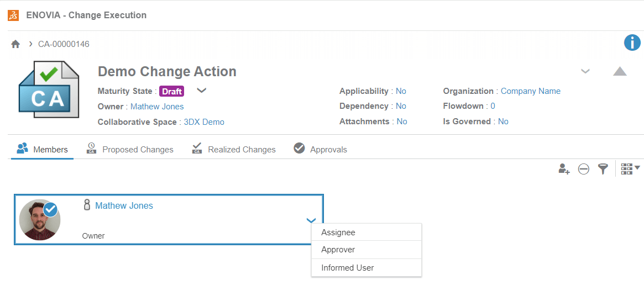Go to home via house icon
Viewport: 644px width, 296px height.
[15, 44]
